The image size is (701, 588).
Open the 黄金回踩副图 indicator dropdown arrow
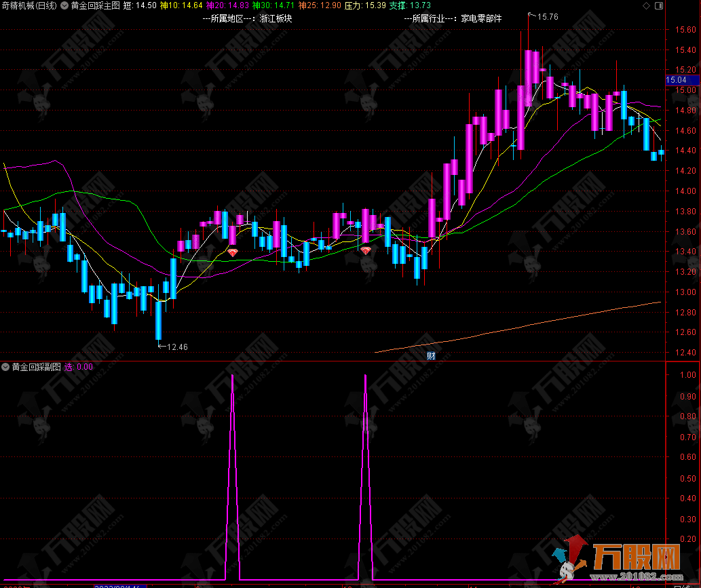5,368
